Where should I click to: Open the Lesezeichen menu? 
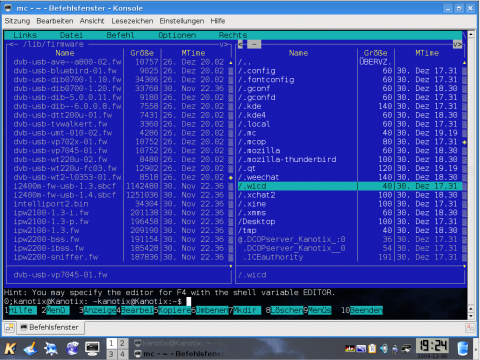pyautogui.click(x=132, y=21)
